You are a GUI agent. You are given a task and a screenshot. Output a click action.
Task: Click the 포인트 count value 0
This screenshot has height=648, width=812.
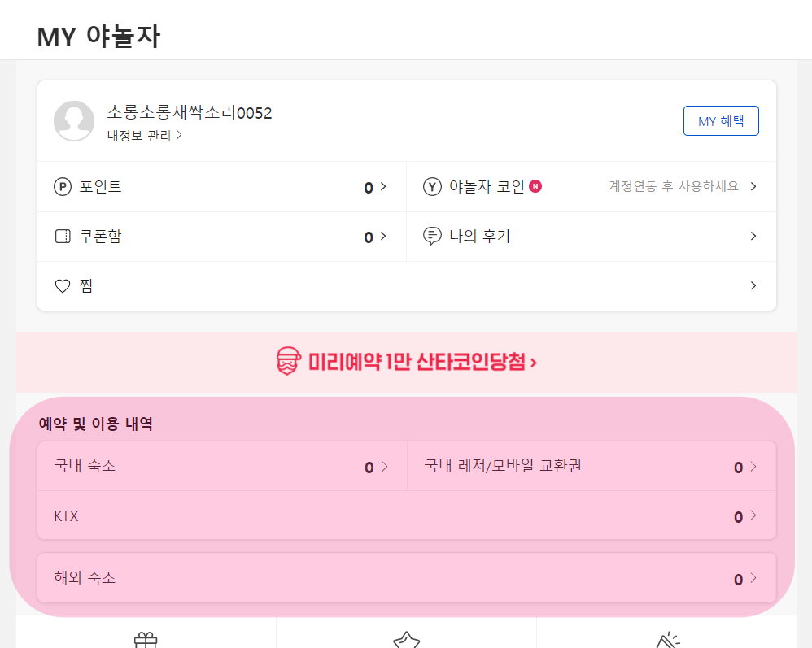[x=369, y=188]
